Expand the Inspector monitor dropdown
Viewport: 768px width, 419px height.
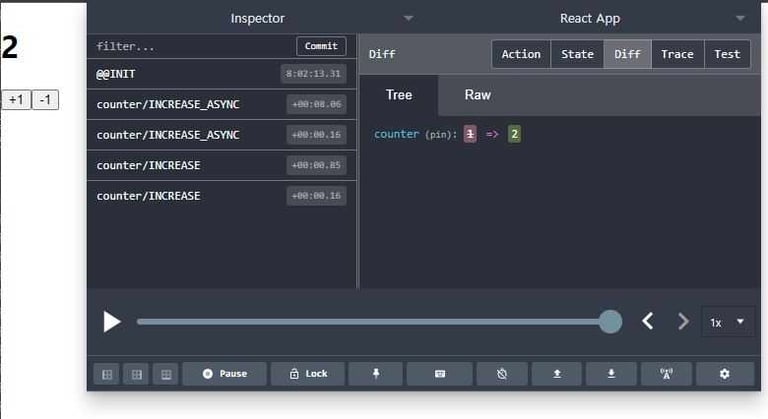(407, 18)
